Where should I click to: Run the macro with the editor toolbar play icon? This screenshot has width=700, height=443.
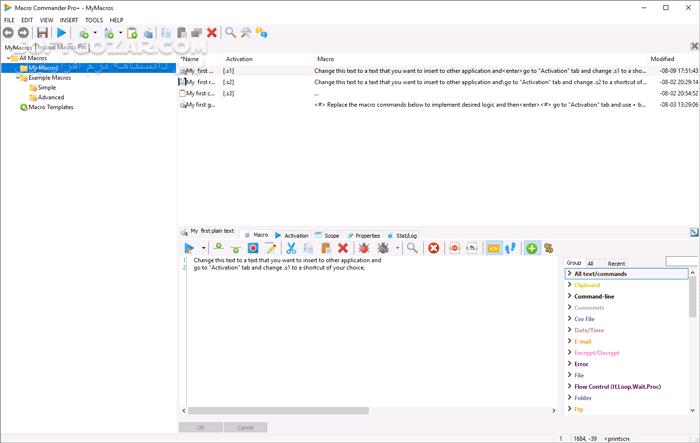(x=189, y=248)
